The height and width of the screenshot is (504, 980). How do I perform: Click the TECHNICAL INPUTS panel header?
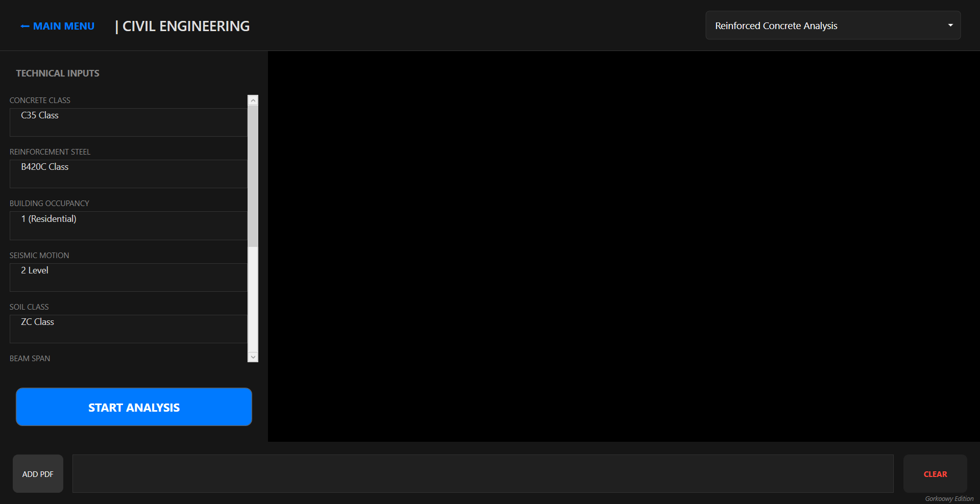pos(57,73)
